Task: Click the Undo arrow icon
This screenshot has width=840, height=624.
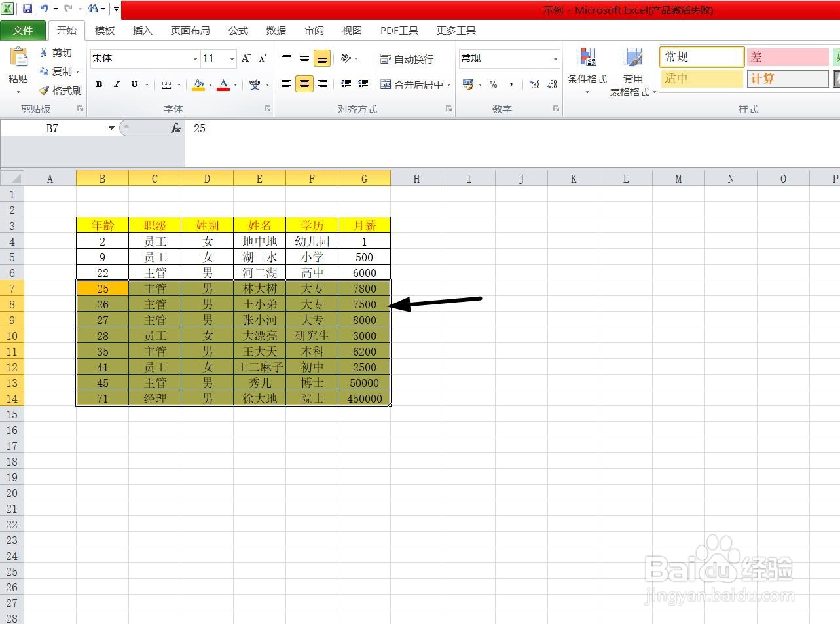Action: 44,9
